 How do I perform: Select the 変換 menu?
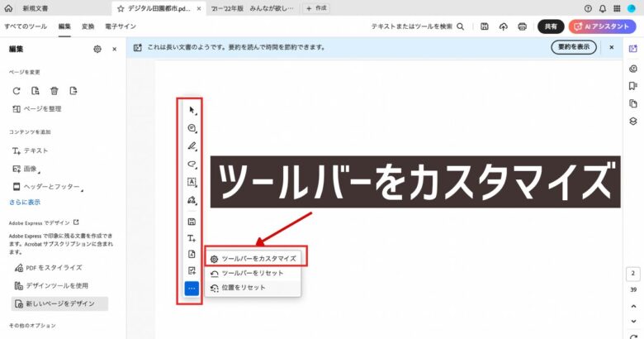[88, 26]
